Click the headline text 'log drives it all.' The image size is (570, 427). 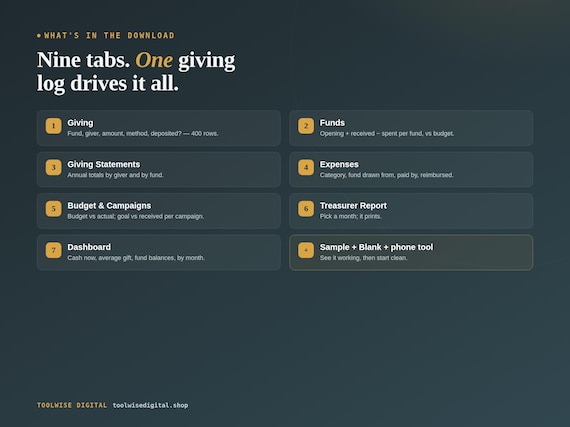pos(108,84)
